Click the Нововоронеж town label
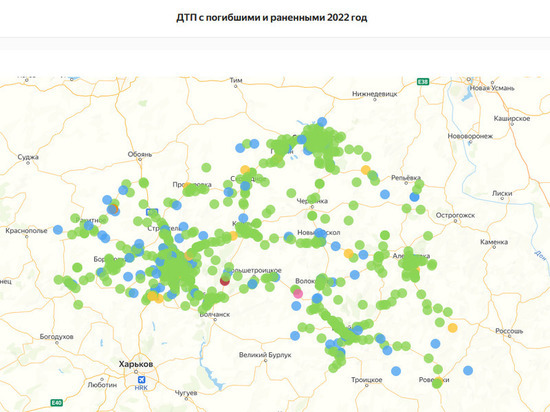Viewport: 550px width, 412px height. pyautogui.click(x=470, y=136)
